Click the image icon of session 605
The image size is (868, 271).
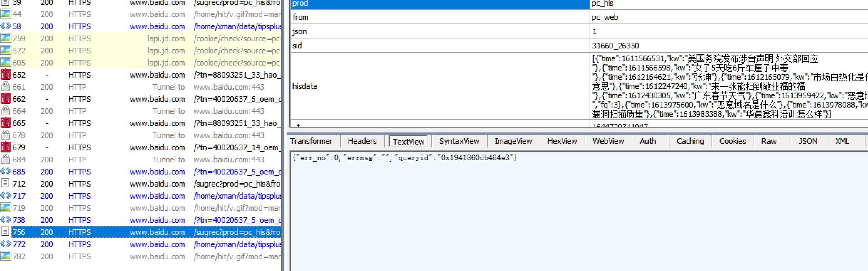coord(6,63)
